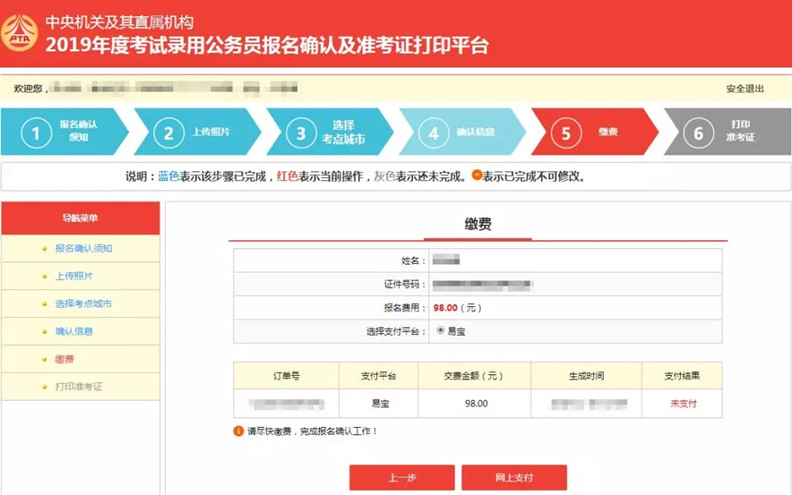
Task: Click the orange locked-step indicator in the legend
Action: point(477,175)
